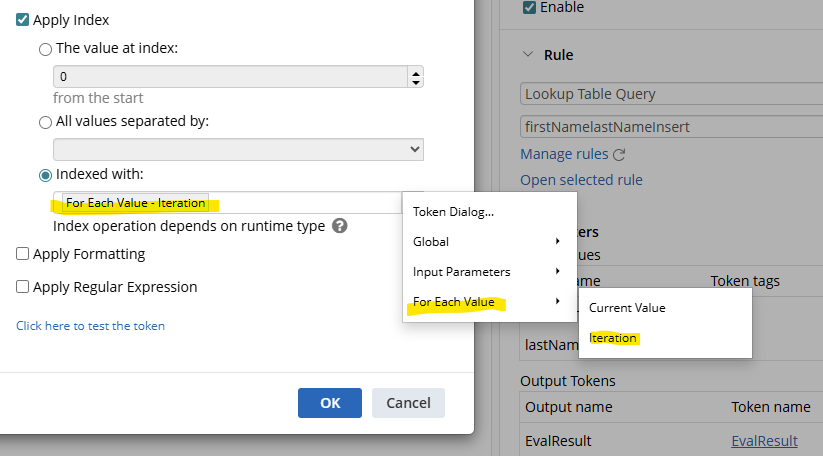Image resolution: width=823 pixels, height=456 pixels.
Task: Choose Current Value in the submenu
Action: click(627, 308)
